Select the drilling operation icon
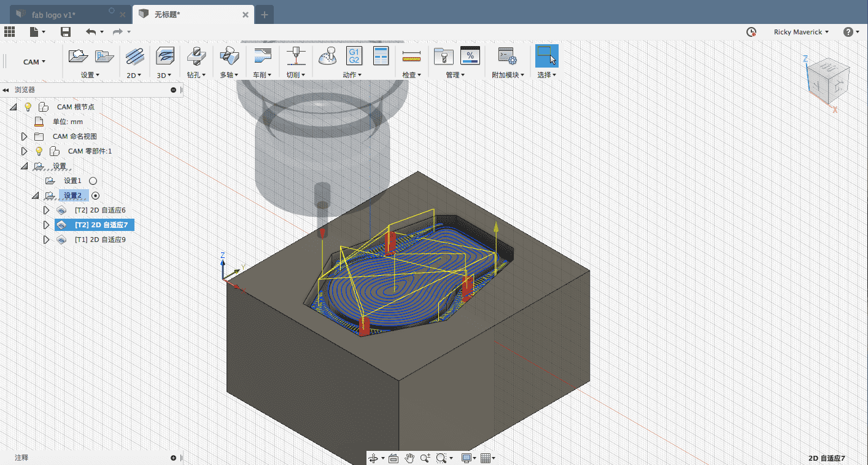 coord(196,57)
